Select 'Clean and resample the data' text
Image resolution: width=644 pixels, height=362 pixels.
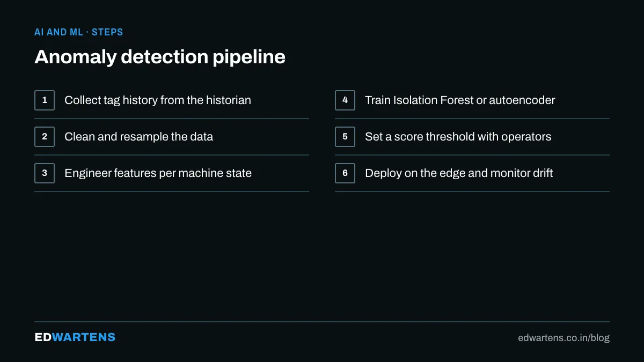coord(138,137)
